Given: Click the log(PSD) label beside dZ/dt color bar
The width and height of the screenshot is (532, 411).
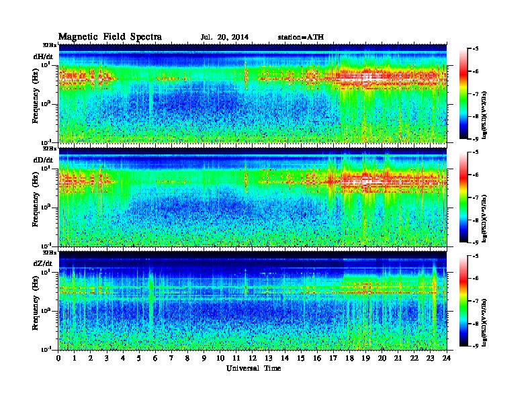Looking at the screenshot, I should (x=484, y=323).
